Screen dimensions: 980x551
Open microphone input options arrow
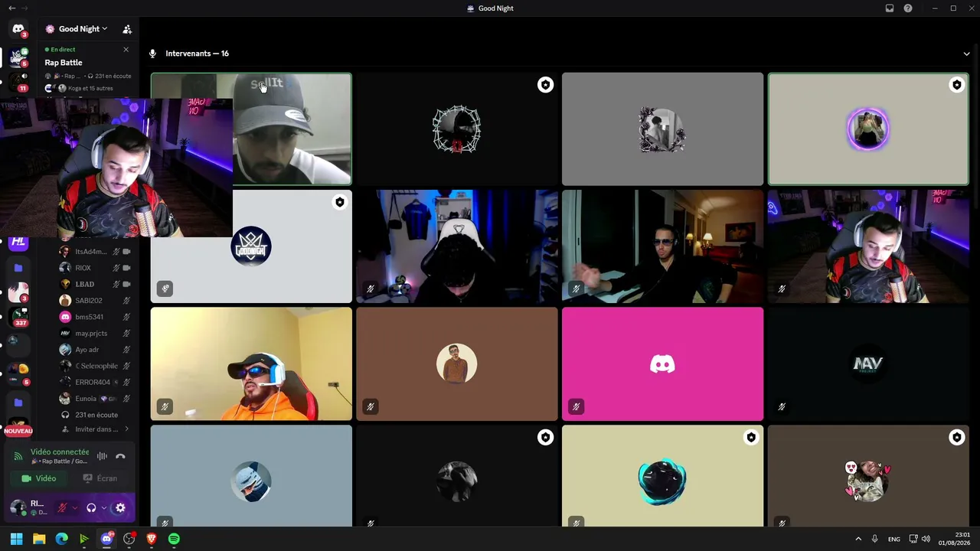click(74, 507)
